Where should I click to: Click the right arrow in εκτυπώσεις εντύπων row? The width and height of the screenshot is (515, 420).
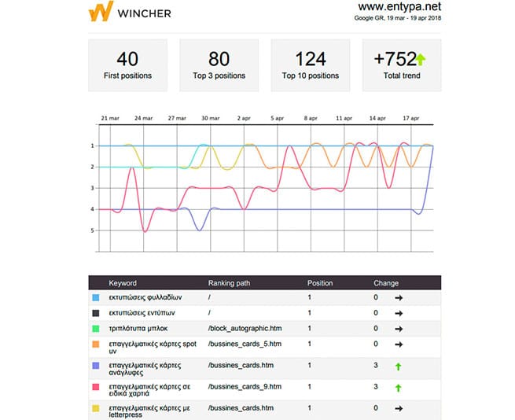click(x=399, y=312)
